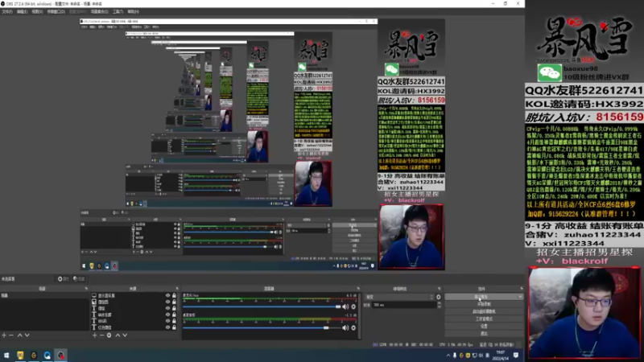Open the 视图(V) View menu
The width and height of the screenshot is (644, 362).
[x=37, y=11]
